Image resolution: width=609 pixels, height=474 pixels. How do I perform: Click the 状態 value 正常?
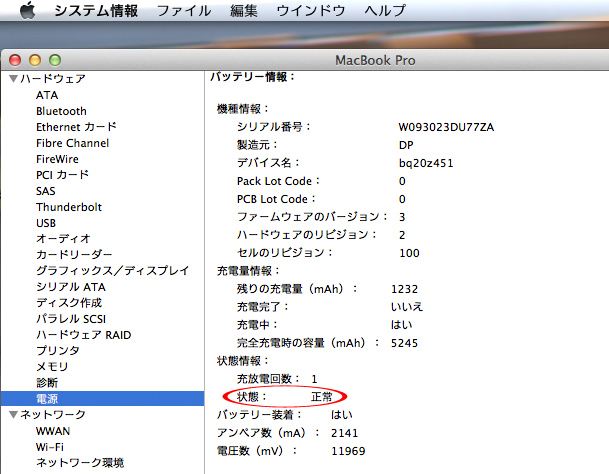322,397
